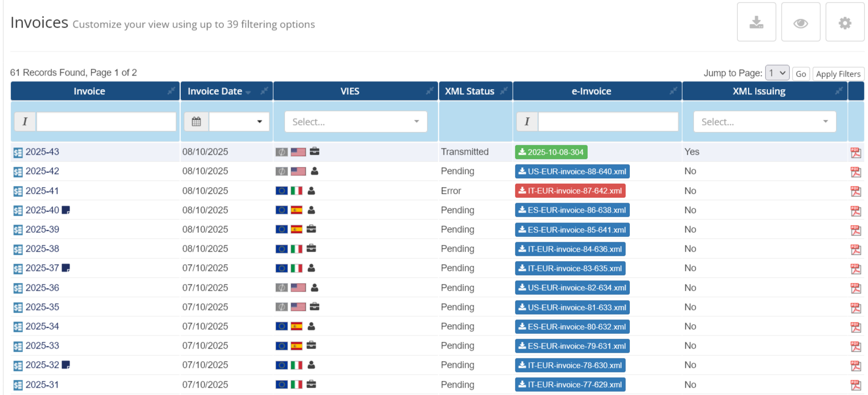Click the download export icon button

756,22
